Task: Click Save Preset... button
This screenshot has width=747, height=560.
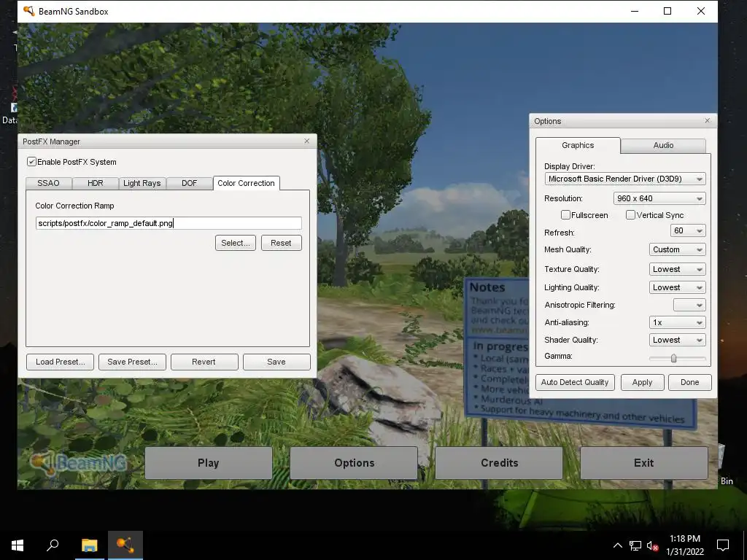Action: 132,362
